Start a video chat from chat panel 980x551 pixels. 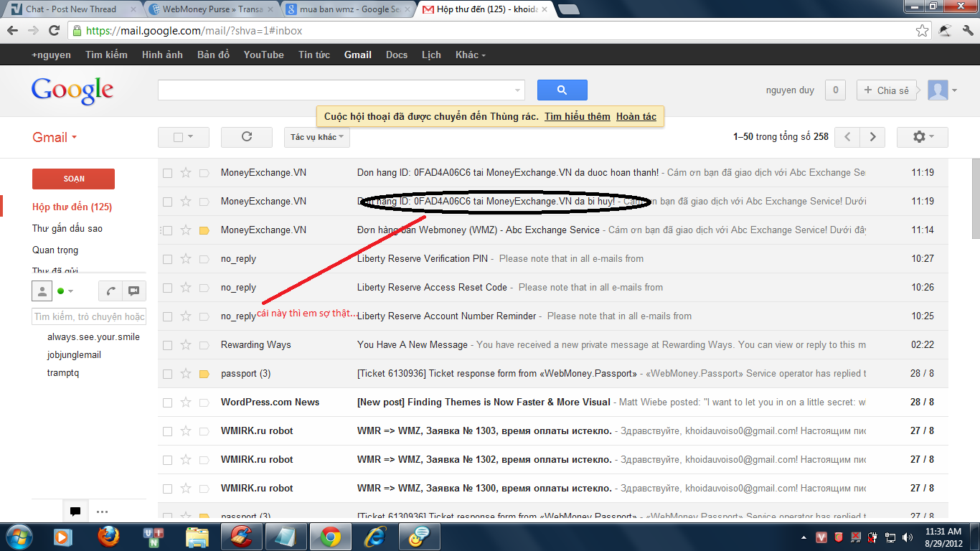coord(133,291)
